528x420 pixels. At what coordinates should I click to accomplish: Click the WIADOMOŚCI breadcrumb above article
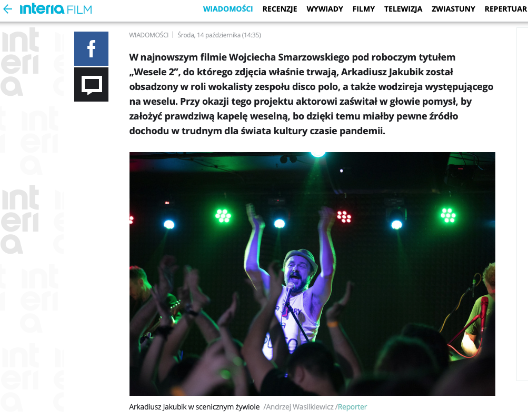coord(148,35)
